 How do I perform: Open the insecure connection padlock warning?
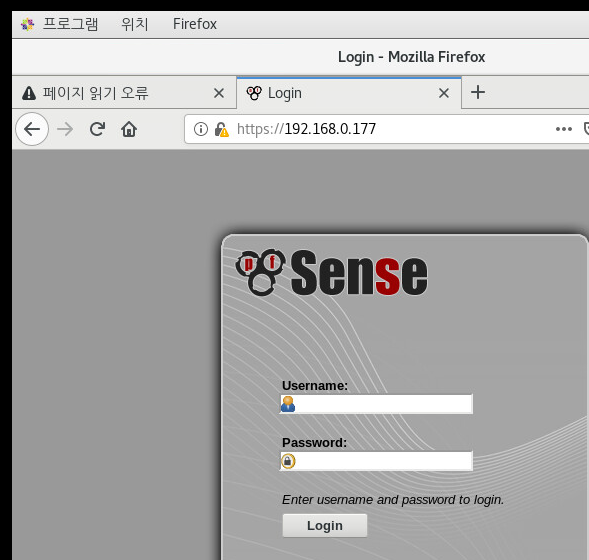coord(221,130)
